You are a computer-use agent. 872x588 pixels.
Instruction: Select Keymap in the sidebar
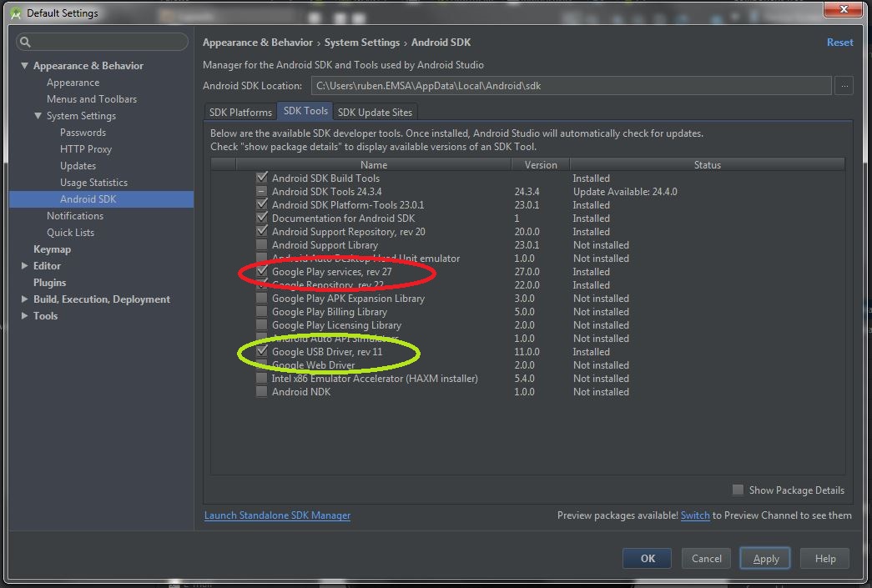pos(53,249)
